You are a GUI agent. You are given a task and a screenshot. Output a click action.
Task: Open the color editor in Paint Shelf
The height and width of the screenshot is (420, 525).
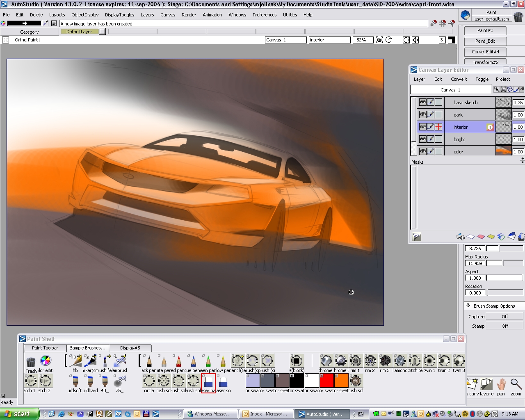point(46,361)
